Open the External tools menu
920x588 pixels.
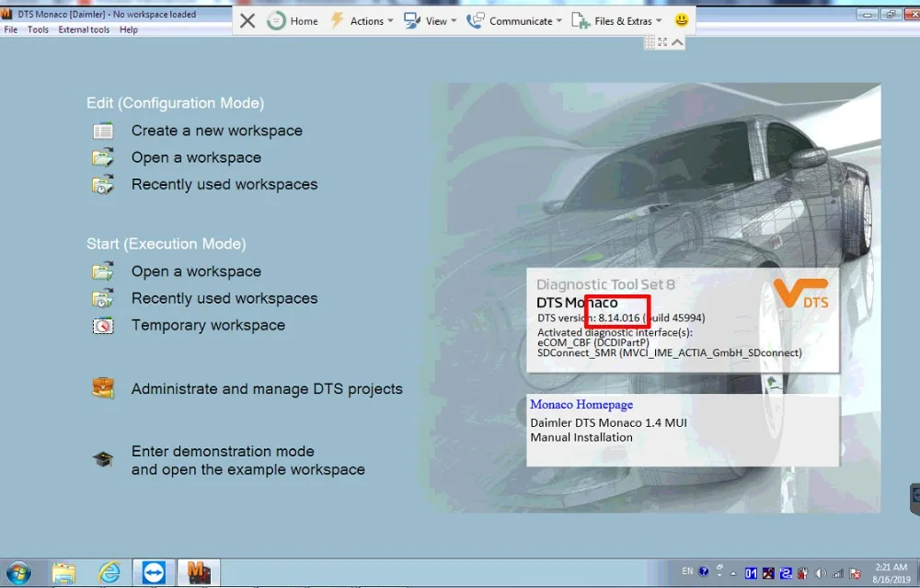(84, 29)
